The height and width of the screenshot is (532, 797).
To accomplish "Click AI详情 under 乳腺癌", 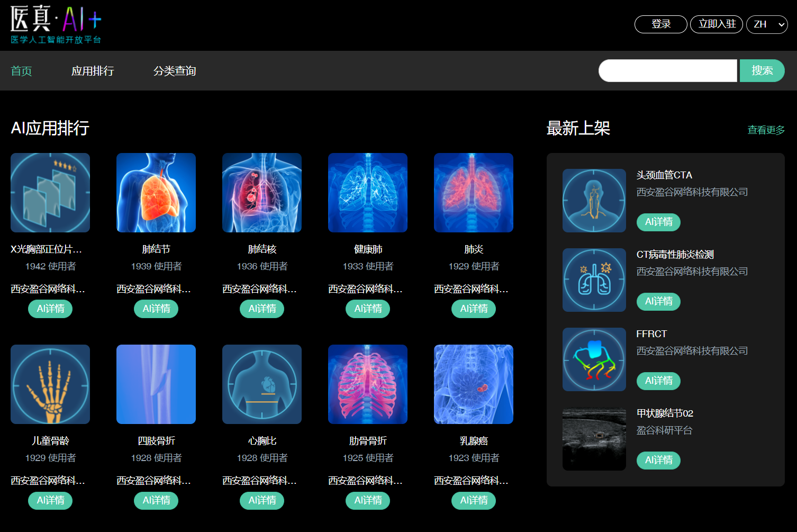I will coord(474,500).
